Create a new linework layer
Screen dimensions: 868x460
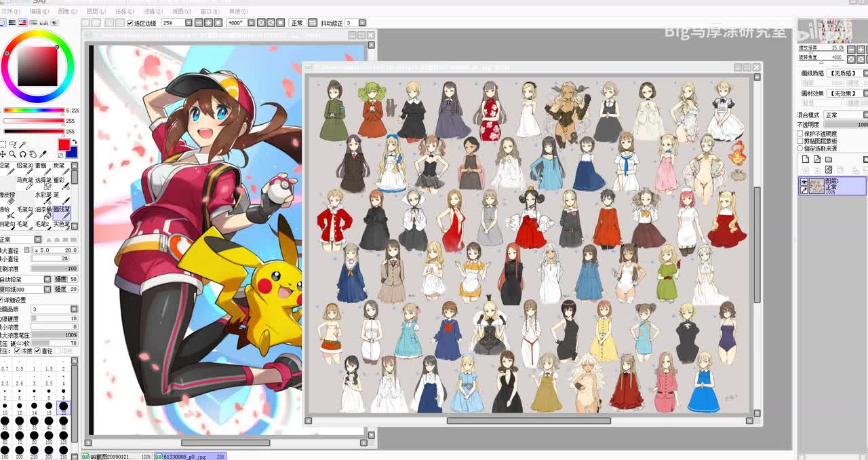tap(816, 159)
